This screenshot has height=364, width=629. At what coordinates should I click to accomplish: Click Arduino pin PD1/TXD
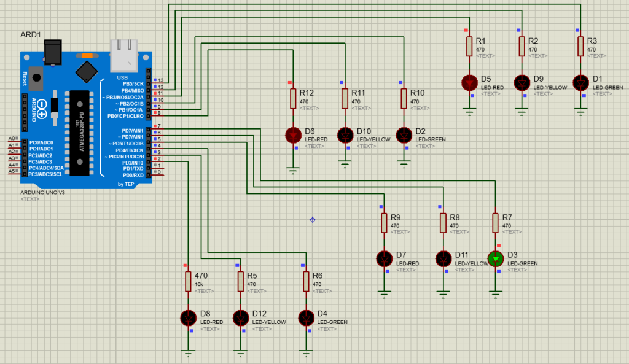pos(133,169)
